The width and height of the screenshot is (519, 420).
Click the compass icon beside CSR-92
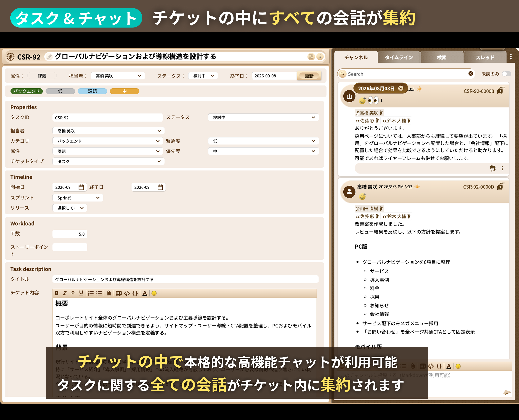tap(10, 57)
